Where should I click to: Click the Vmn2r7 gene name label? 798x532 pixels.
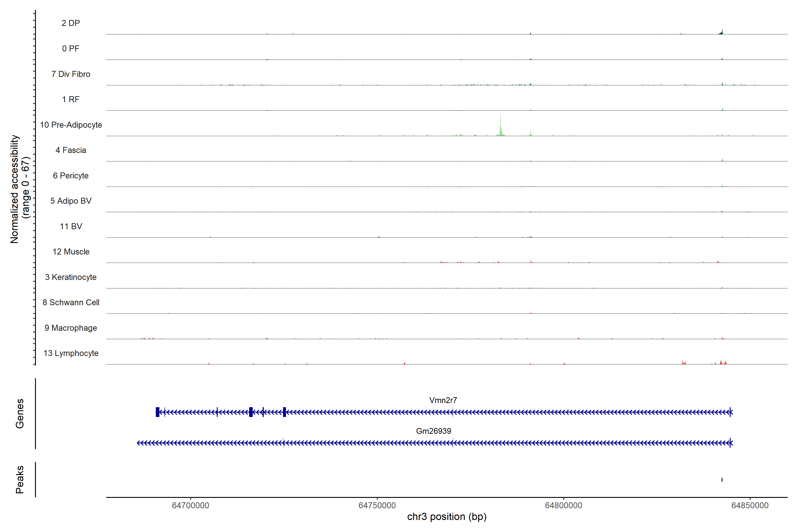[443, 400]
